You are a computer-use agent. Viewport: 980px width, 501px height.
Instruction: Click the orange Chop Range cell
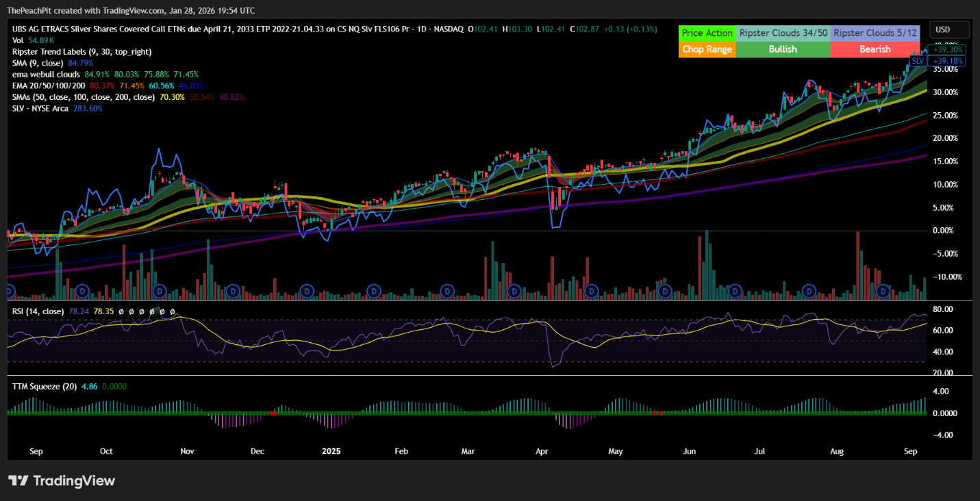(x=707, y=49)
